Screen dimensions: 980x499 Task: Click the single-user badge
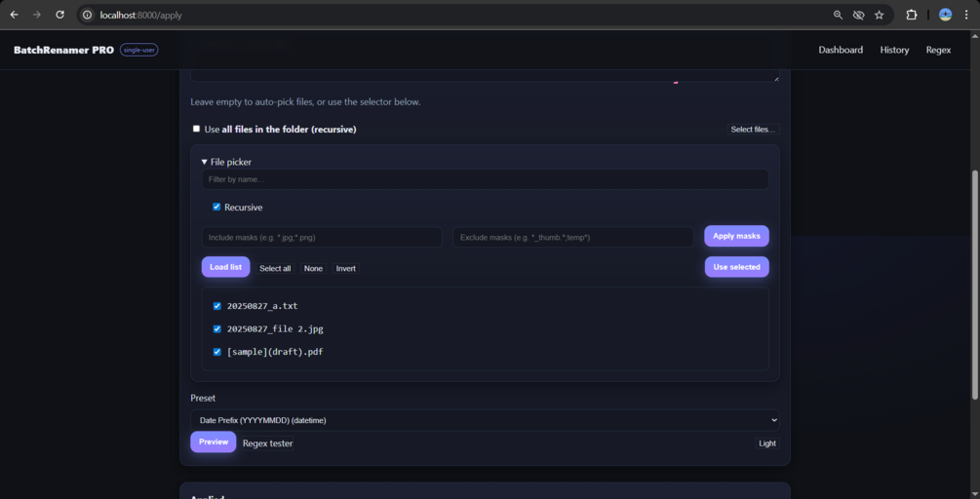[138, 50]
